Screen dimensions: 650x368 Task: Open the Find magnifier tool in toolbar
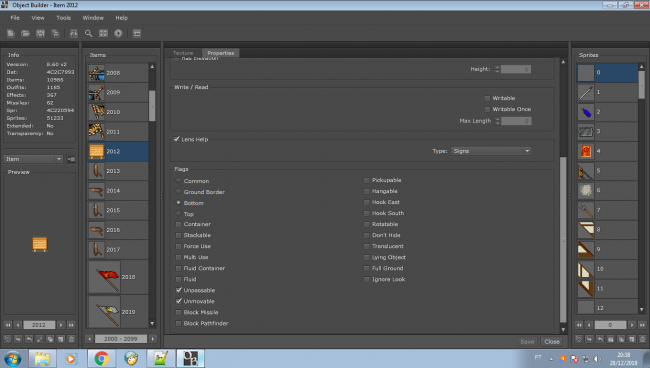coord(88,33)
